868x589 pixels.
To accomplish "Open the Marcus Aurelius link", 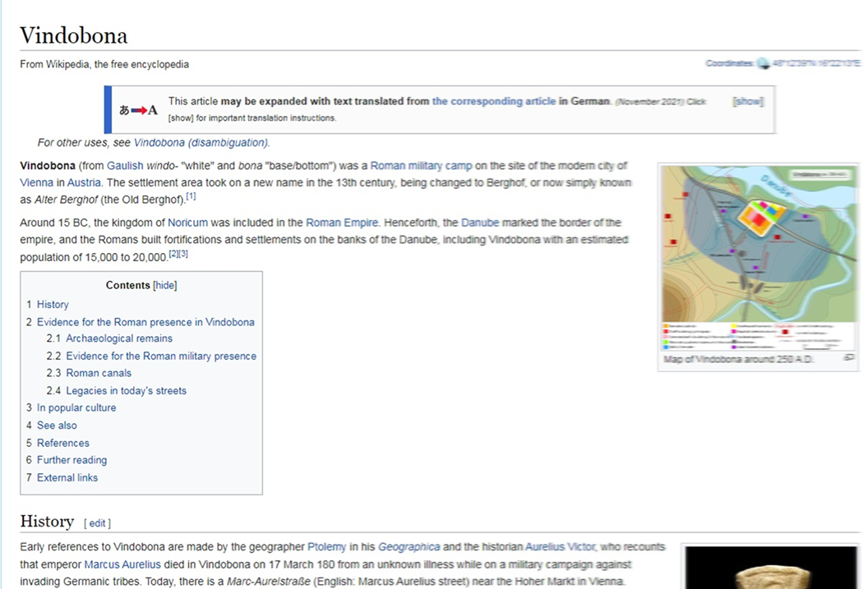I will pos(122,564).
